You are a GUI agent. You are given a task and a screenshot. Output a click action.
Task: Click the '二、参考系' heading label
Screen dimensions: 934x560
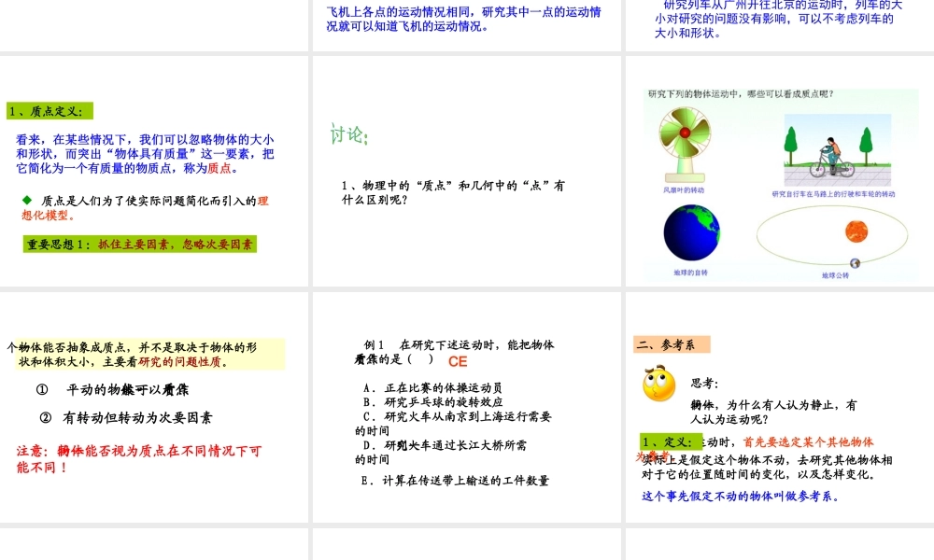pyautogui.click(x=672, y=344)
